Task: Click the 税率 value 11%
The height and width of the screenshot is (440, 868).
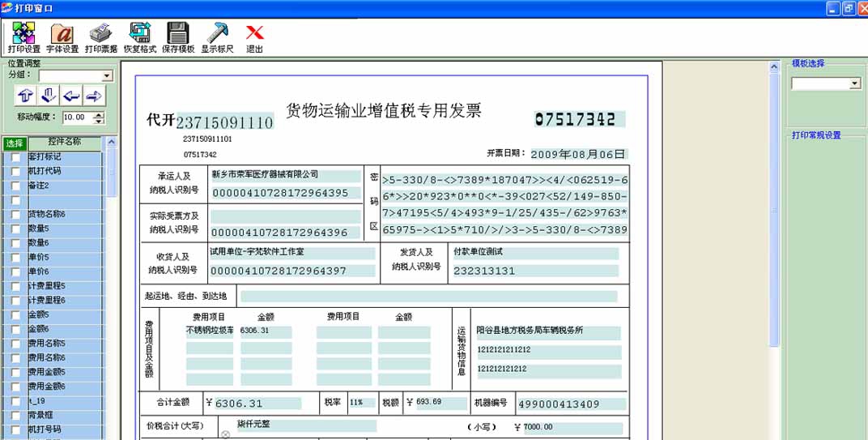Action: pyautogui.click(x=362, y=403)
